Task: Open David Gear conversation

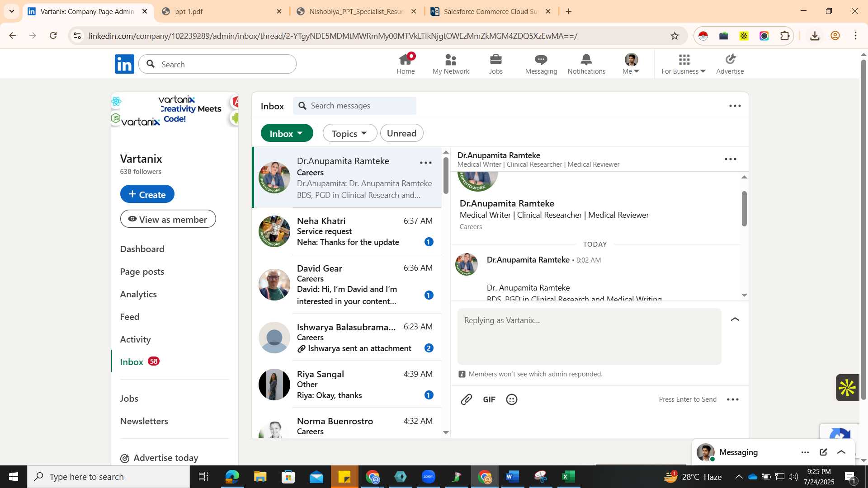Action: click(x=347, y=285)
